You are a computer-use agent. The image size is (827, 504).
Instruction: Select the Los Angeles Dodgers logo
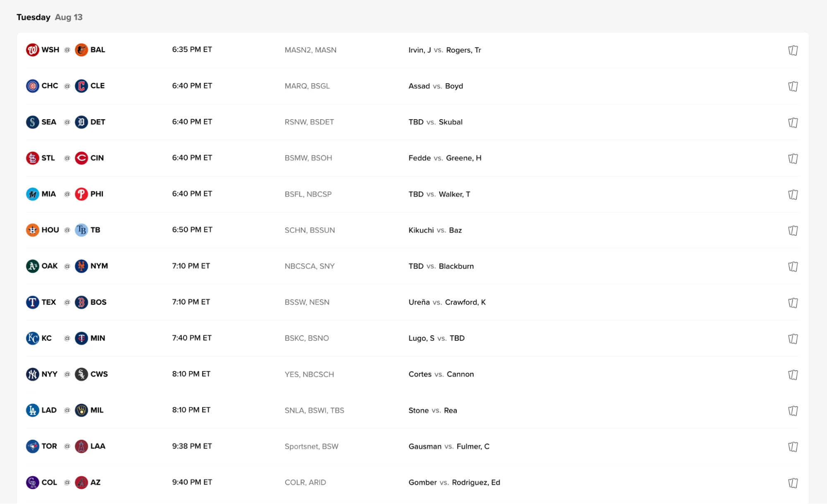click(32, 410)
